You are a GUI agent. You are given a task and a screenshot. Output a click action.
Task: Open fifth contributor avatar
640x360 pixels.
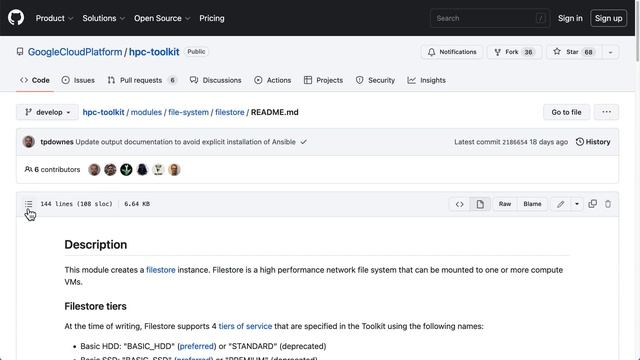click(x=158, y=169)
